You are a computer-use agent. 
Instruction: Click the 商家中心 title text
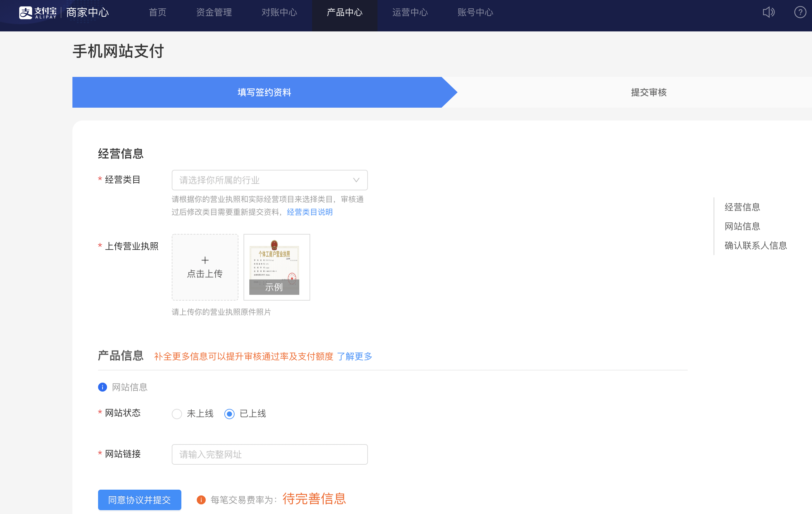tap(87, 12)
